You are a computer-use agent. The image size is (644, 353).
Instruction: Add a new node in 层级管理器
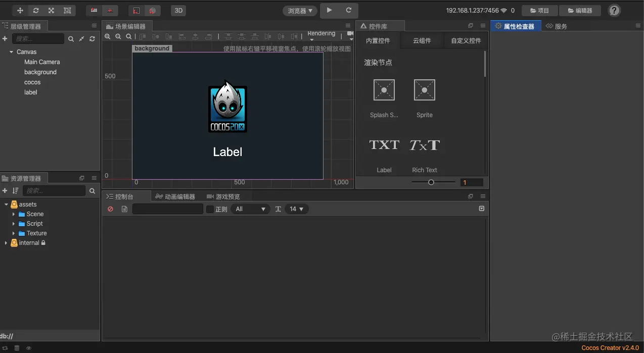tap(5, 39)
